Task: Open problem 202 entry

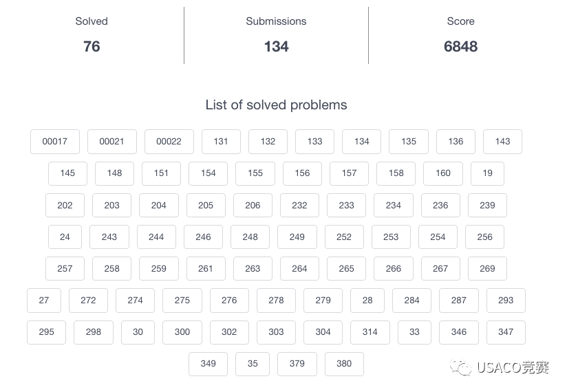Action: 65,205
